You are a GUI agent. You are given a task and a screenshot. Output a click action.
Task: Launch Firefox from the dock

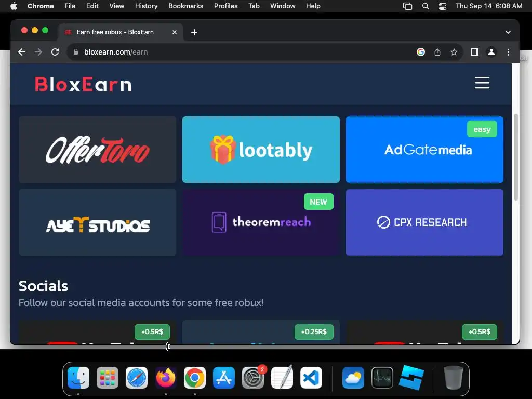[166, 378]
